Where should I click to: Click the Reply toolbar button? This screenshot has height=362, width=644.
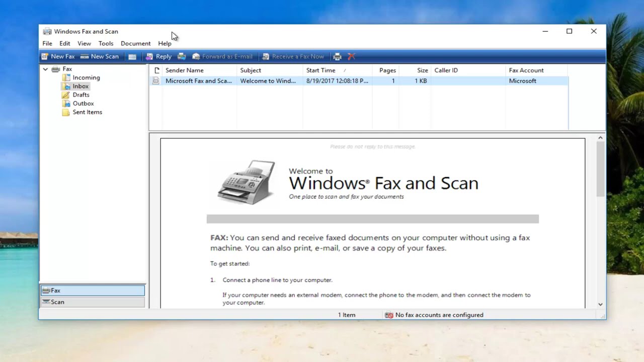[x=158, y=56]
